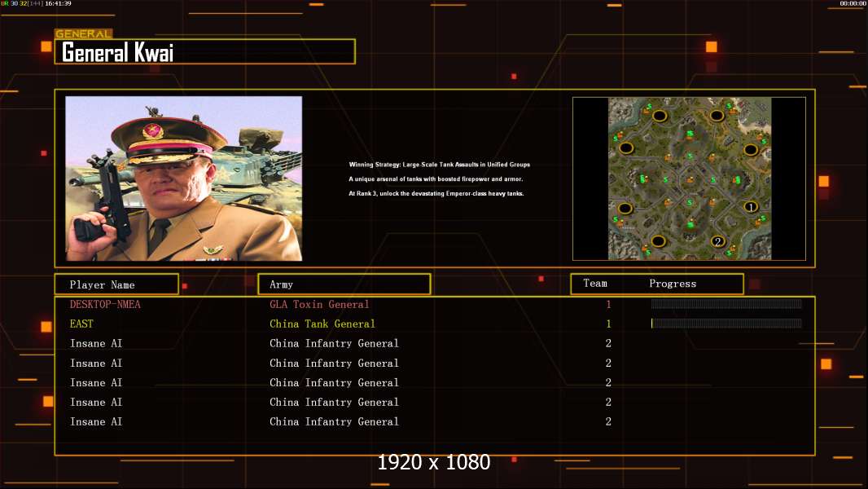Select player DESKTOP-NMEA

point(105,304)
